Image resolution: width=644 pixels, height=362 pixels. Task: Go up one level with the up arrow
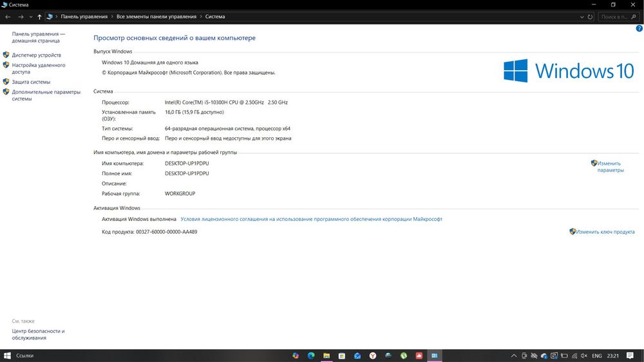pyautogui.click(x=39, y=17)
